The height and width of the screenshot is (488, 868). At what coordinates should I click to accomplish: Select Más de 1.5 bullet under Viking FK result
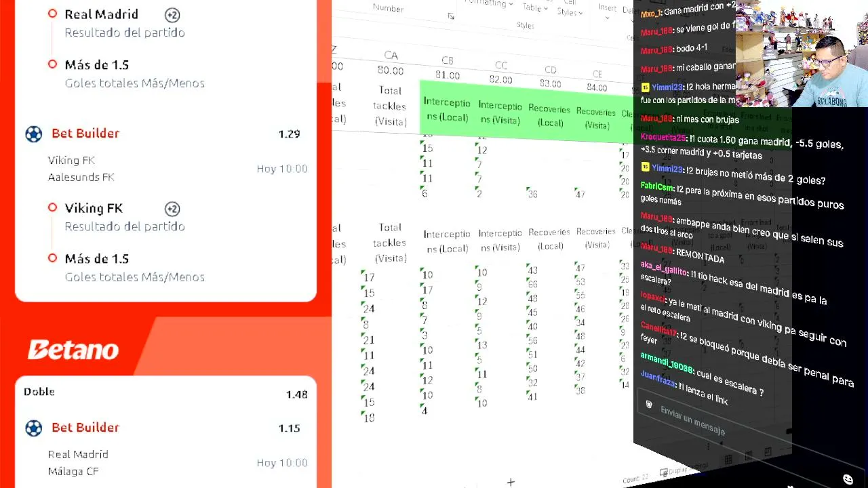pyautogui.click(x=53, y=258)
